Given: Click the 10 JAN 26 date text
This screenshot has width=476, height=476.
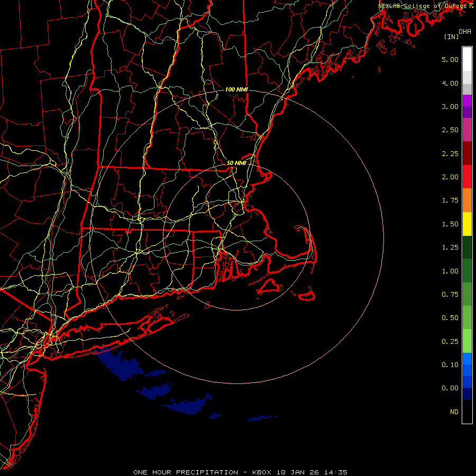Looking at the screenshot, I should coord(297,472).
